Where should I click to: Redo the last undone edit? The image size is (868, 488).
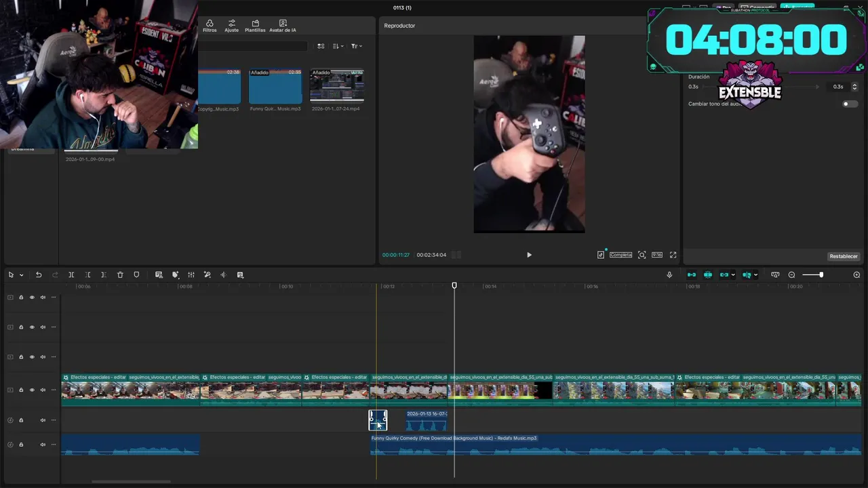pos(55,274)
